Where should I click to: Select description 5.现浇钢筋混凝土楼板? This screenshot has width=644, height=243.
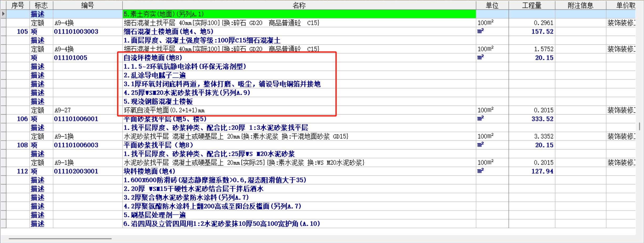[x=158, y=101]
